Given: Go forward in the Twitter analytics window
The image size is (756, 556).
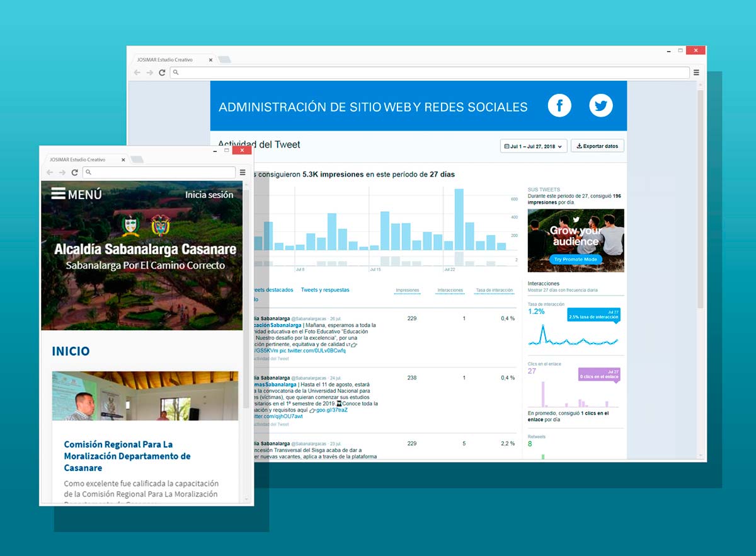Looking at the screenshot, I should [149, 72].
